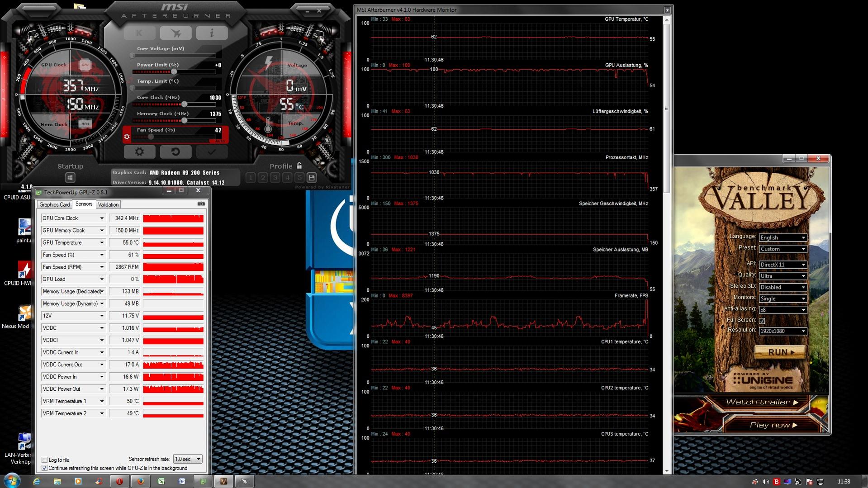Open the Kombustor K button in Afterburner

[x=139, y=33]
